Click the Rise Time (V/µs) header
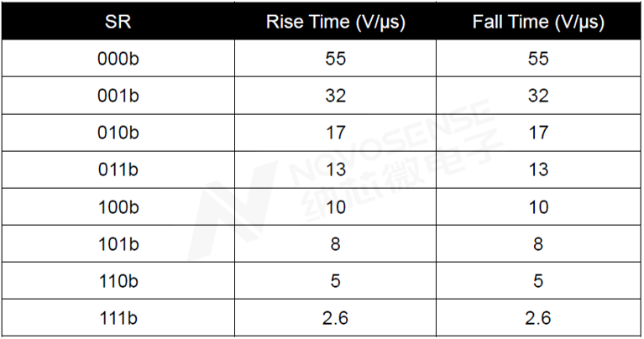The width and height of the screenshot is (644, 339). pyautogui.click(x=336, y=22)
